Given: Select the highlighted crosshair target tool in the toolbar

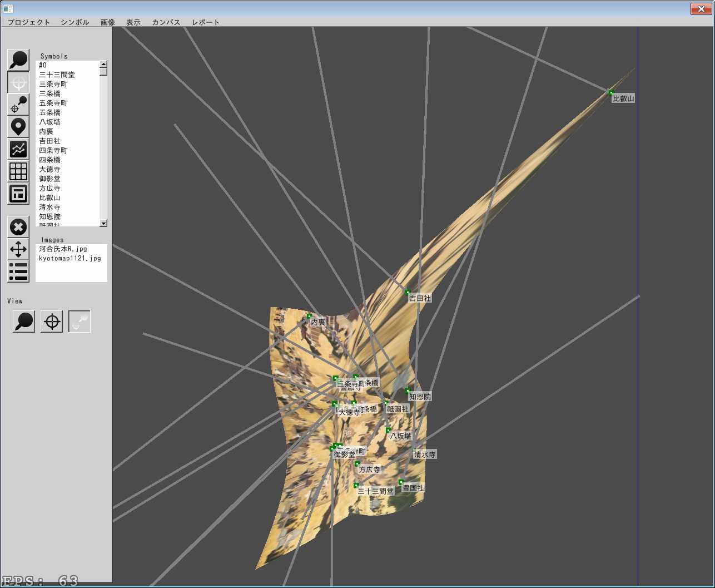Looking at the screenshot, I should pos(18,82).
